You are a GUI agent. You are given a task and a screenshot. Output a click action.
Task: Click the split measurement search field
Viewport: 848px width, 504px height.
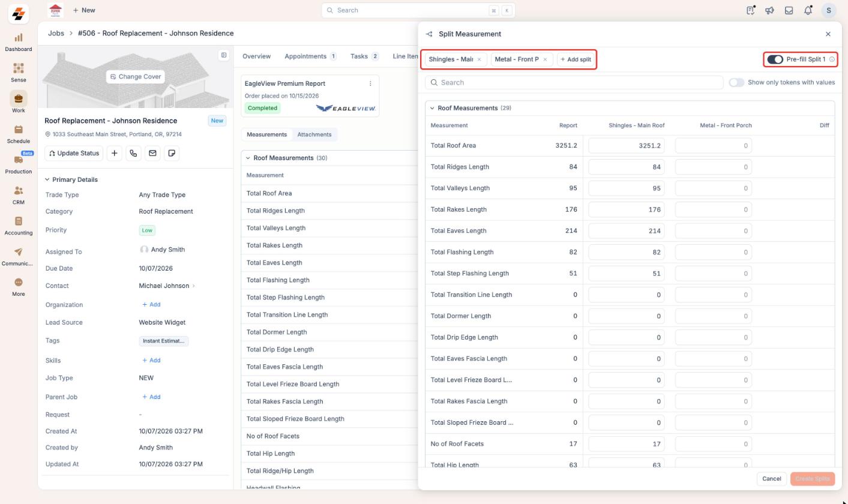click(x=574, y=82)
